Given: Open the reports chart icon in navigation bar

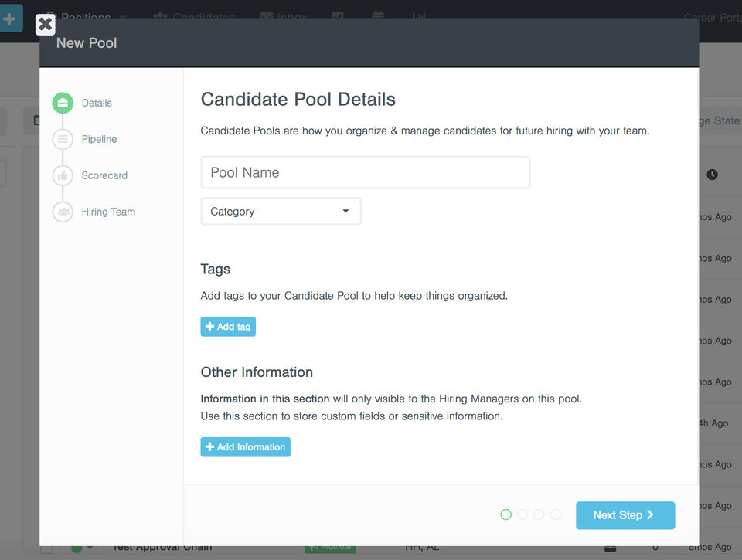Looking at the screenshot, I should click(x=418, y=16).
